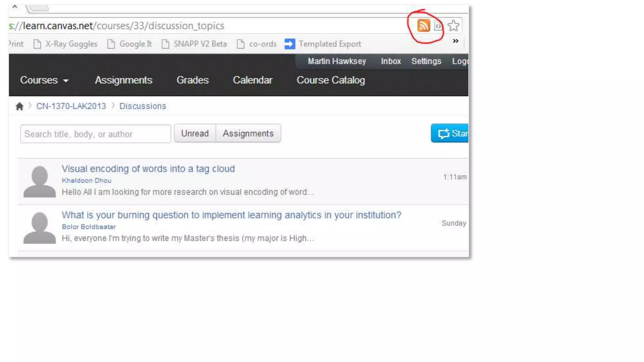Click the CN-1370-LAK2013 breadcrumb link
The width and height of the screenshot is (644, 362).
[x=71, y=106]
